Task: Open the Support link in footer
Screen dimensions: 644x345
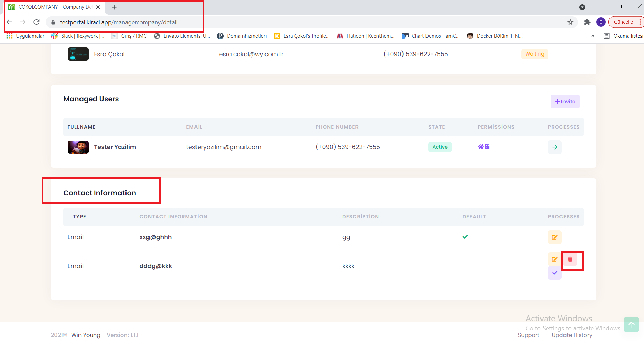Action: (x=528, y=335)
